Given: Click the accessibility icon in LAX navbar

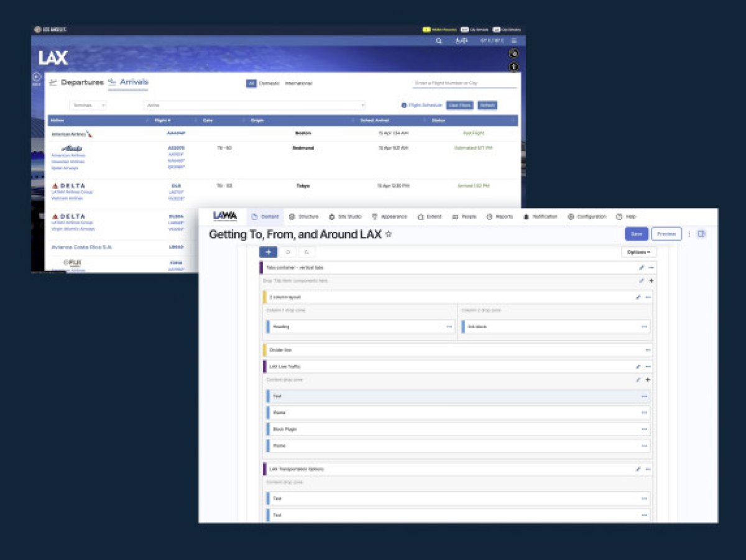Looking at the screenshot, I should (x=515, y=65).
